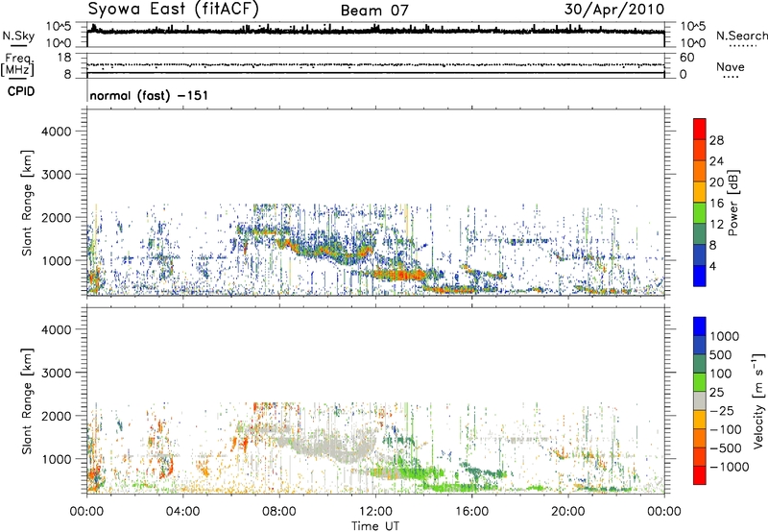Click the velocity colorbar value -1000
The width and height of the screenshot is (768, 532).
point(730,467)
